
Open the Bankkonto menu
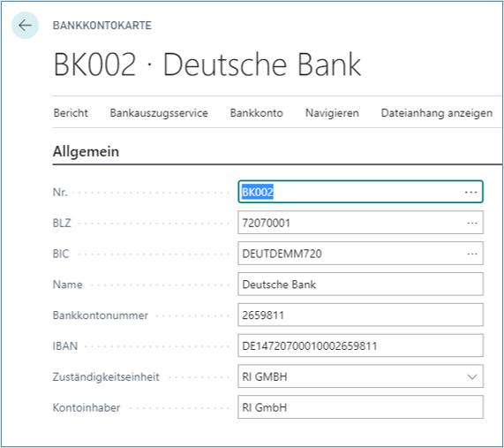(257, 113)
